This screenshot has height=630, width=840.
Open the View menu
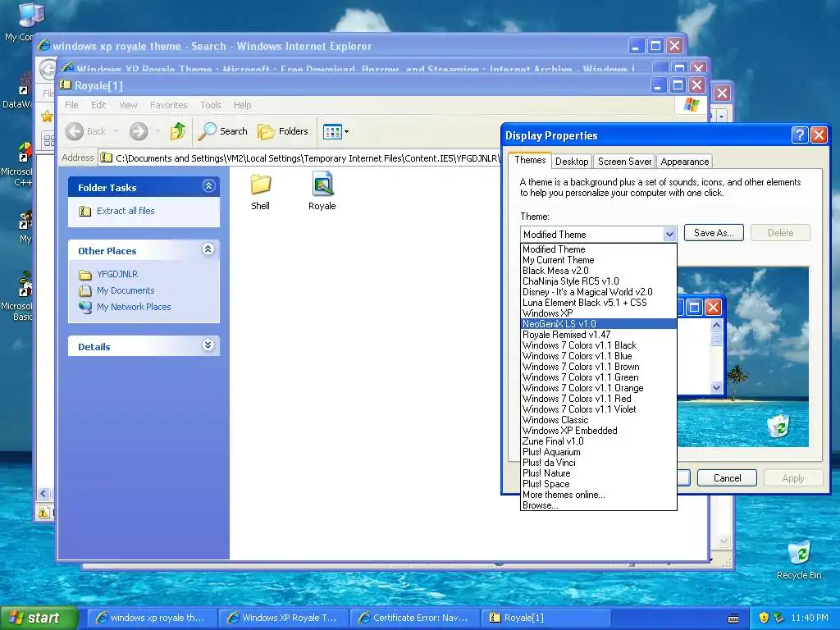[x=128, y=105]
